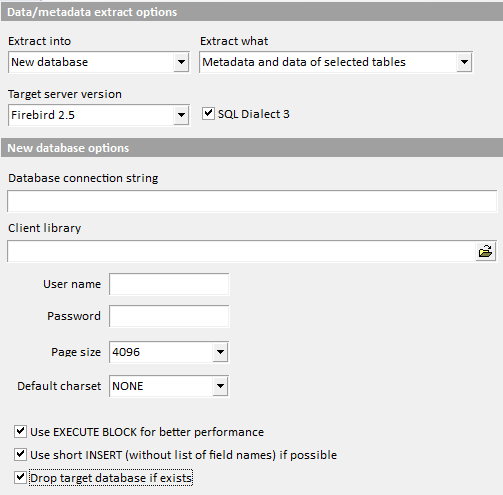Disable Use EXECUTE BLOCK for better performance

click(x=20, y=431)
